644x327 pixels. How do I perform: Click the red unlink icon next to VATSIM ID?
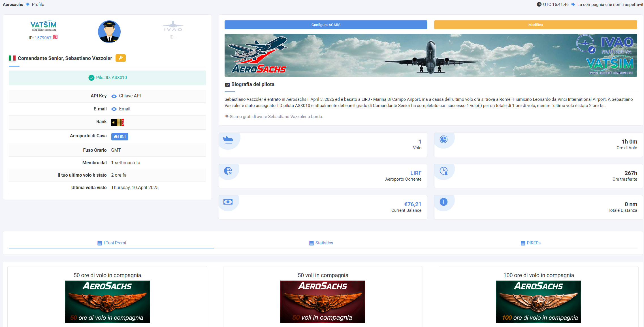(55, 37)
